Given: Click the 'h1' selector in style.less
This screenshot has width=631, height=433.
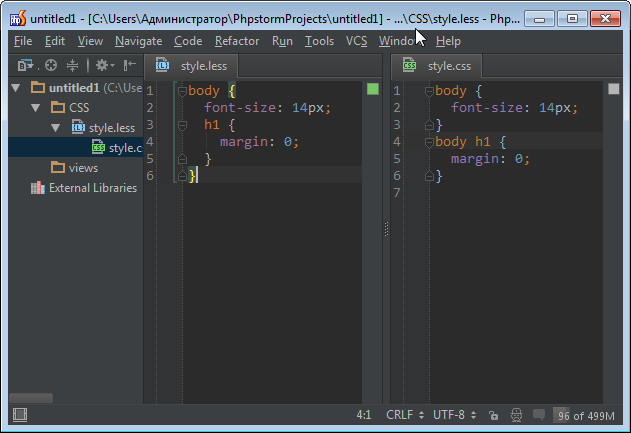Looking at the screenshot, I should [212, 125].
